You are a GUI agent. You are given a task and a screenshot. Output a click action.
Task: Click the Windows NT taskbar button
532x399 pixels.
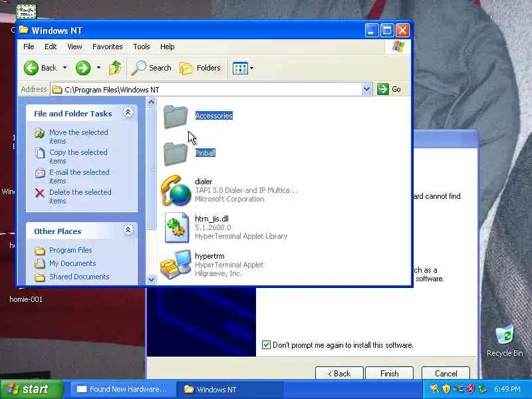tap(231, 389)
